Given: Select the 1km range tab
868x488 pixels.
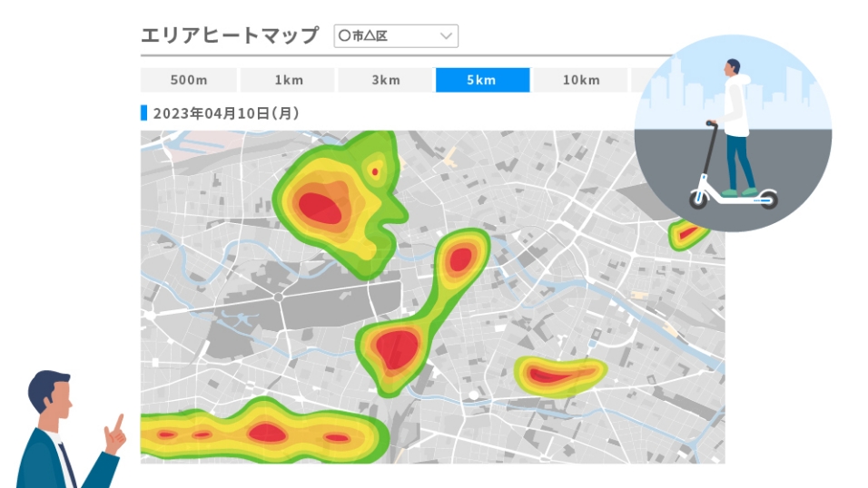Looking at the screenshot, I should (x=289, y=80).
